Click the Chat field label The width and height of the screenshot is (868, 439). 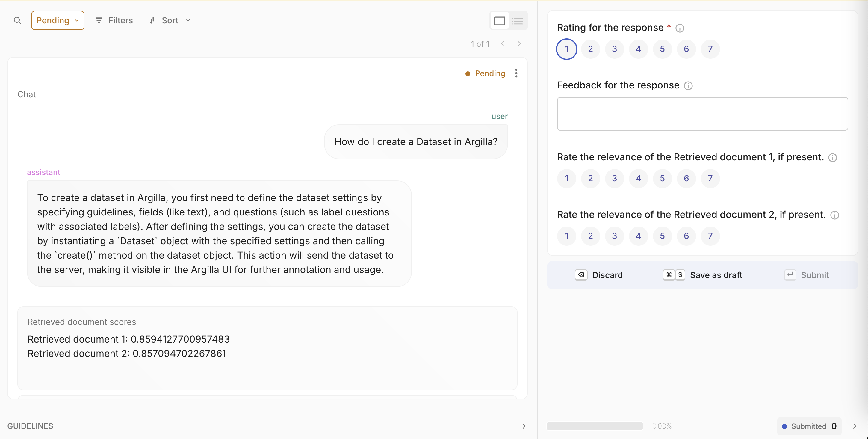[x=27, y=95]
